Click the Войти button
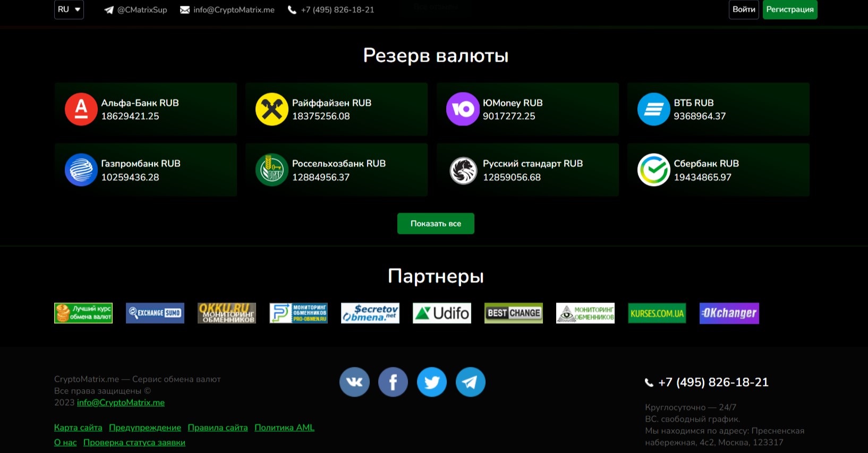This screenshot has height=453, width=868. 744,10
